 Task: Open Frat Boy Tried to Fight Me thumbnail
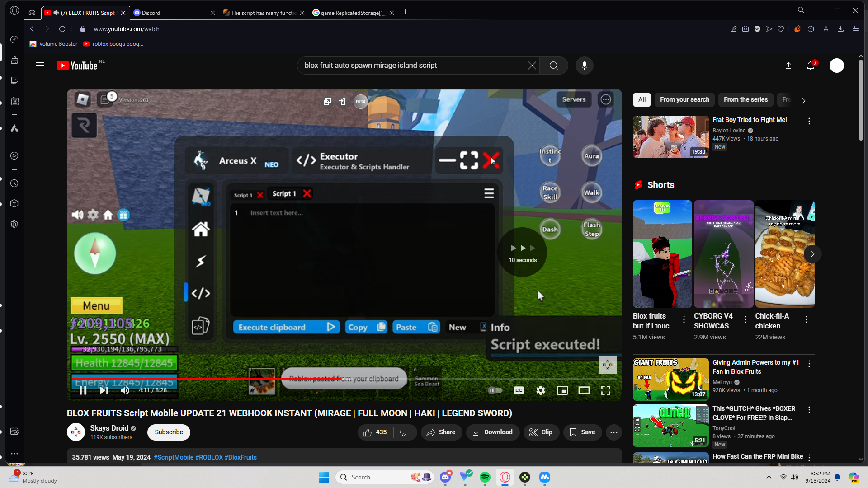671,137
